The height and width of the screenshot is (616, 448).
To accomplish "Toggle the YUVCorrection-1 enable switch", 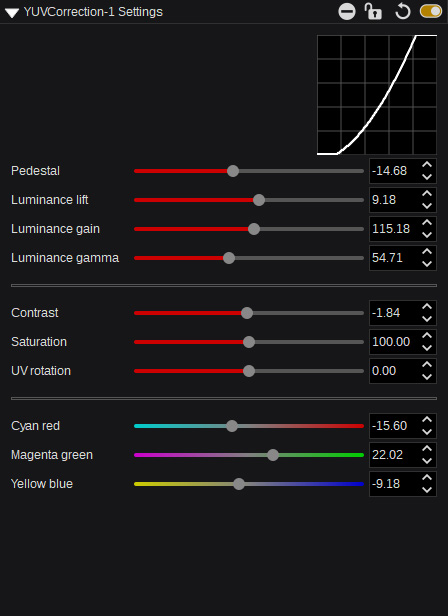I will (x=431, y=11).
